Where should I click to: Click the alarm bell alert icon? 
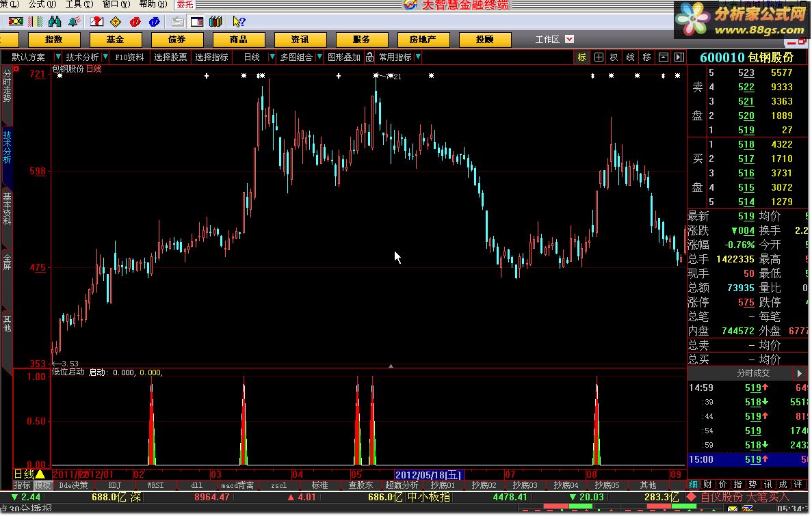(74, 22)
